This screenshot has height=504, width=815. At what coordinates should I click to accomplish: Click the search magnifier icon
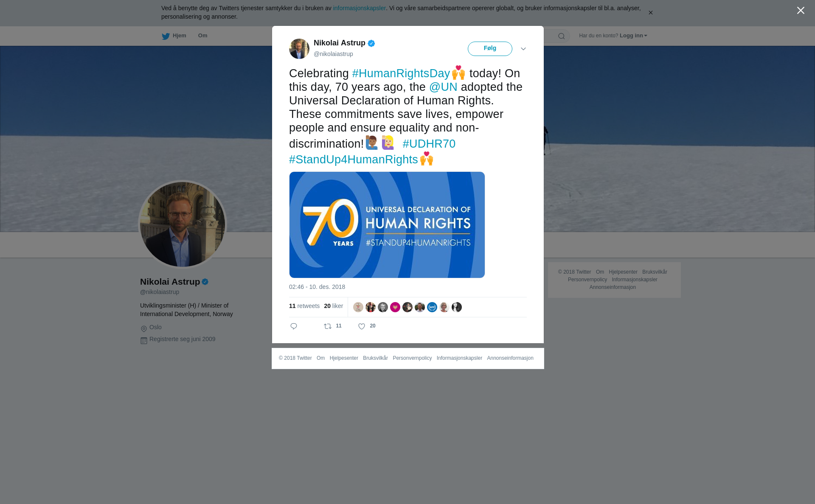561,36
